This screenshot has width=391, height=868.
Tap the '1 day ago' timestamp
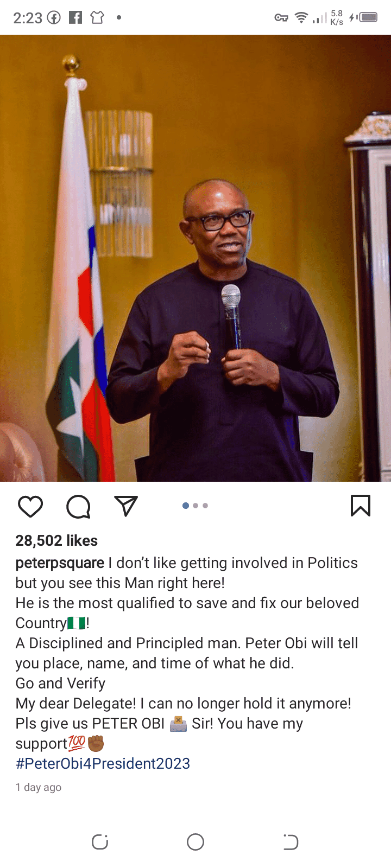[x=38, y=787]
